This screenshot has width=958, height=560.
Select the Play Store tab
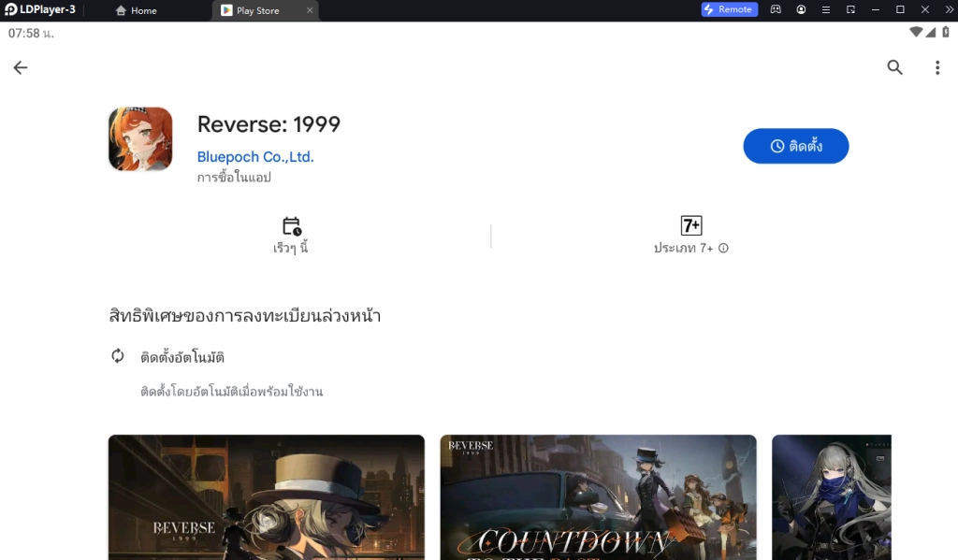coord(254,10)
